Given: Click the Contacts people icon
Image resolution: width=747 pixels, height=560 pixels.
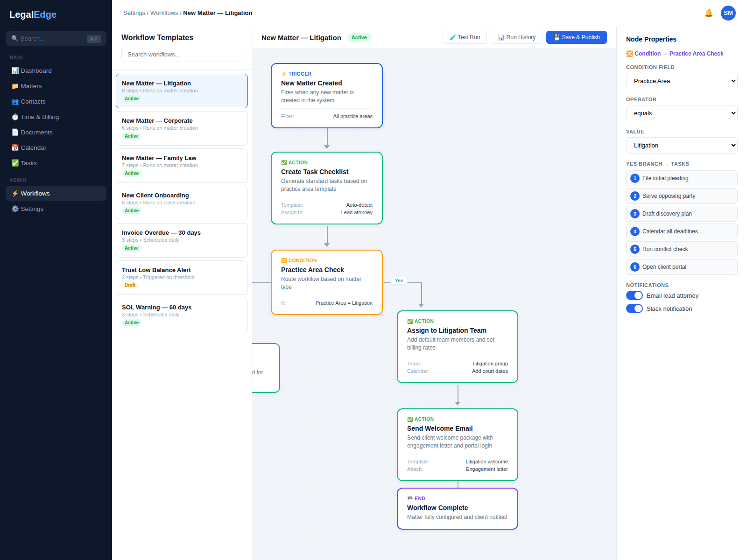Looking at the screenshot, I should click(15, 102).
